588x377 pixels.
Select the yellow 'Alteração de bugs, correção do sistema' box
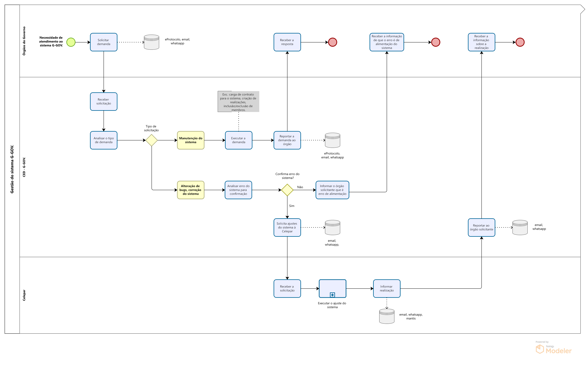point(191,190)
